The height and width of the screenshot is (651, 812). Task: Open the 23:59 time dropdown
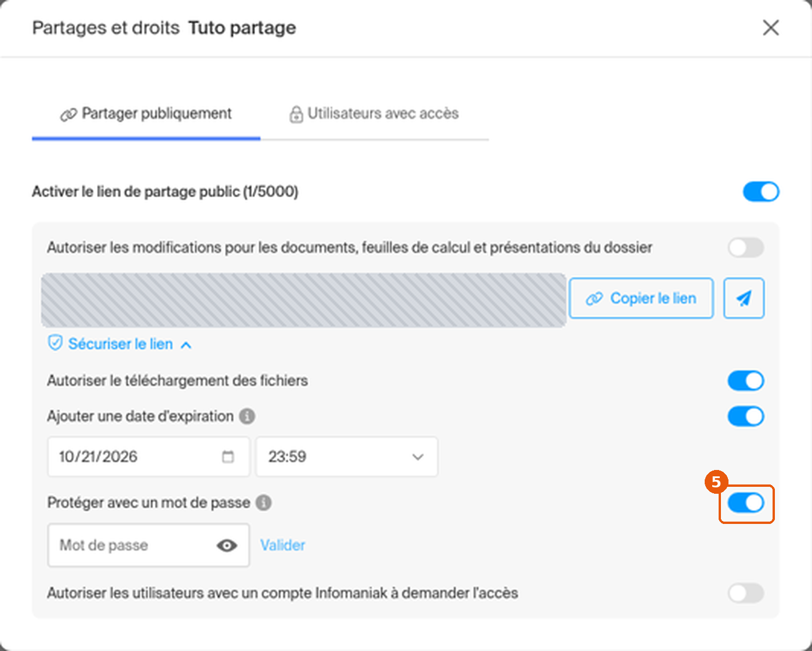(x=347, y=457)
